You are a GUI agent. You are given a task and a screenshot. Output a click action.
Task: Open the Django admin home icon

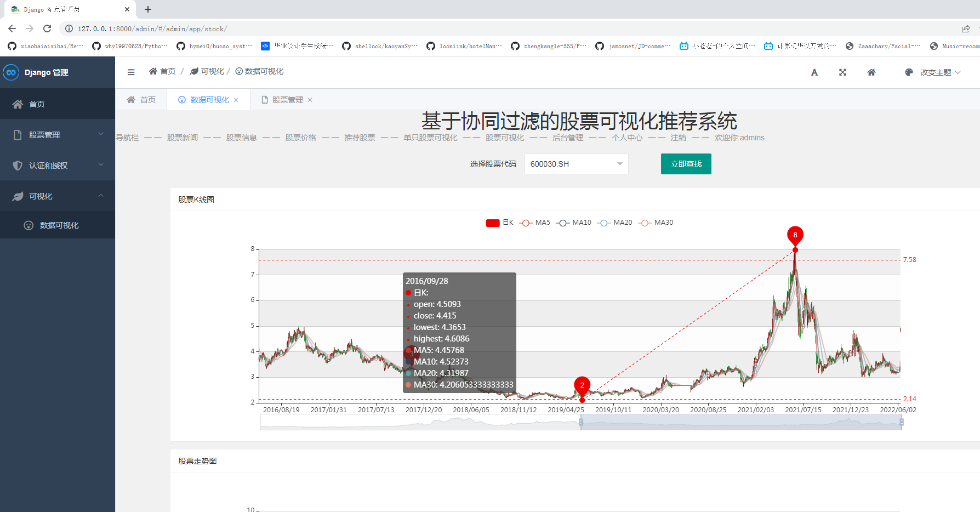[871, 72]
